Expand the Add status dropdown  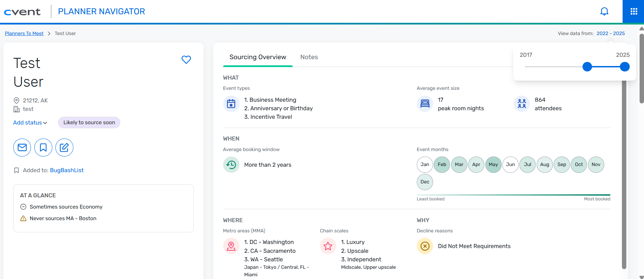pyautogui.click(x=30, y=122)
